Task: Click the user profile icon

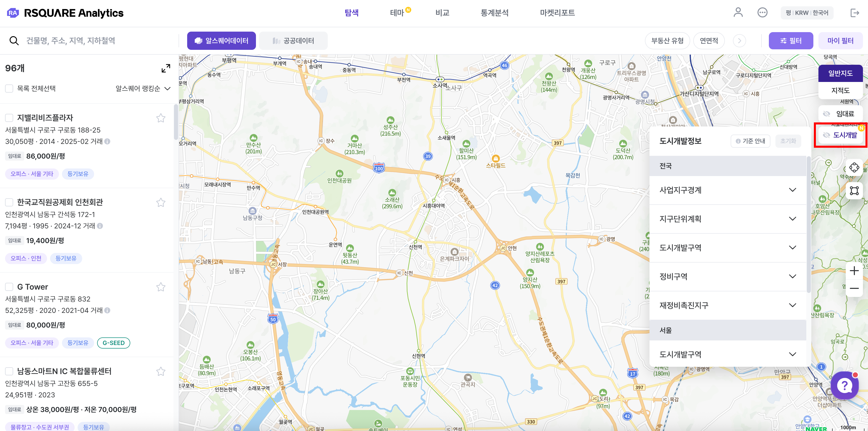Action: click(738, 12)
